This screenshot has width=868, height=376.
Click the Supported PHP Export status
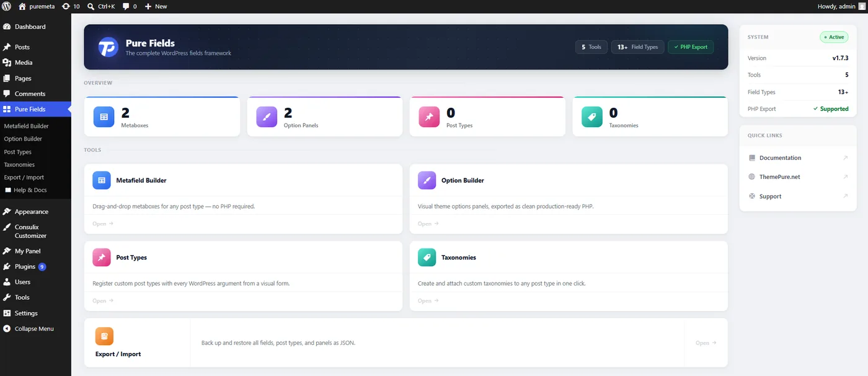click(831, 109)
